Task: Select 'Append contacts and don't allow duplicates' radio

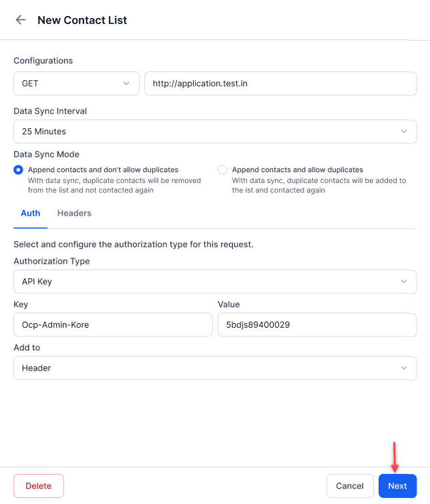Action: tap(18, 170)
